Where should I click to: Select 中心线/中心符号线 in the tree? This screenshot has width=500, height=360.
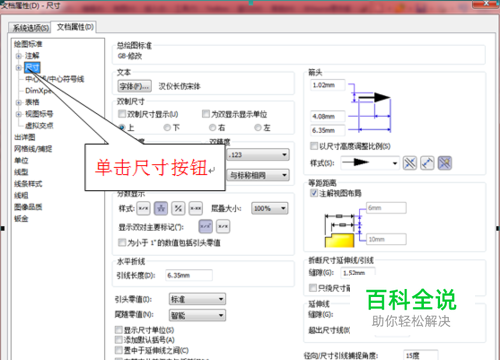pyautogui.click(x=55, y=79)
